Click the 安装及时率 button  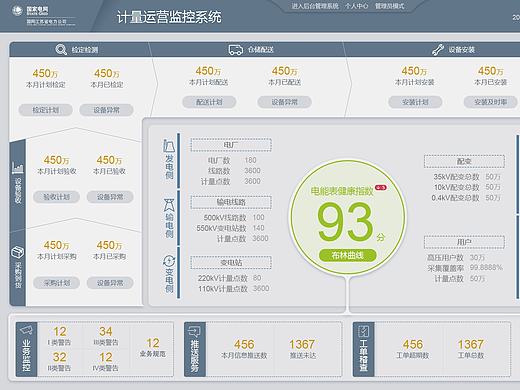491,102
